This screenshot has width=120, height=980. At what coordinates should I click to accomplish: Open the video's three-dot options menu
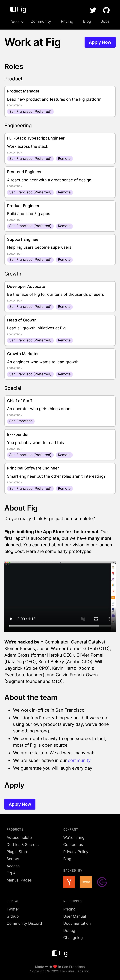pos(109,619)
